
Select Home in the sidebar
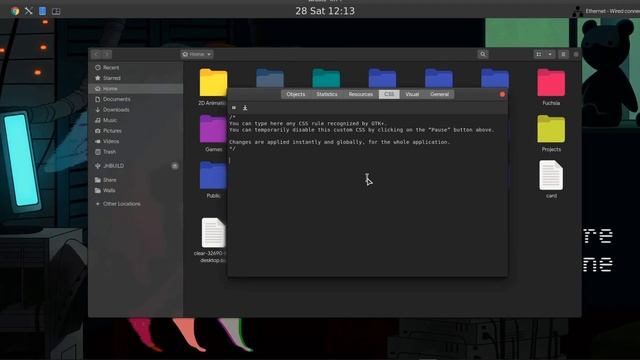click(136, 89)
